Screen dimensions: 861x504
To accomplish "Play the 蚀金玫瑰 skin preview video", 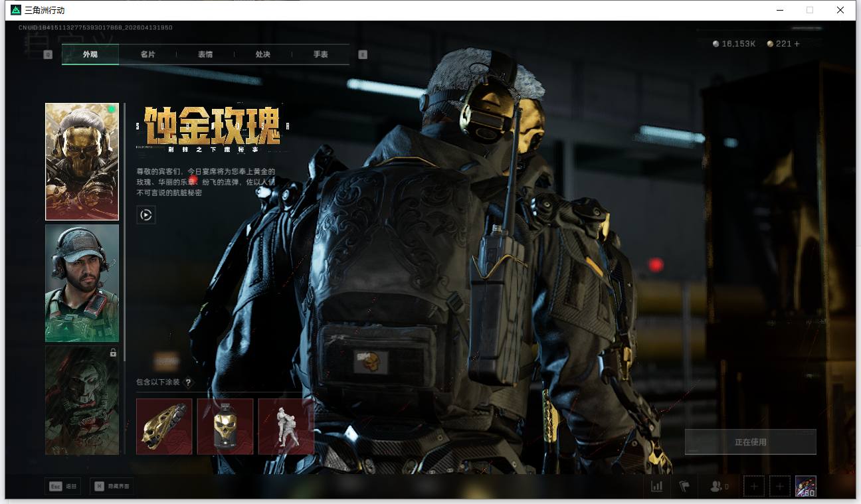I will point(146,214).
